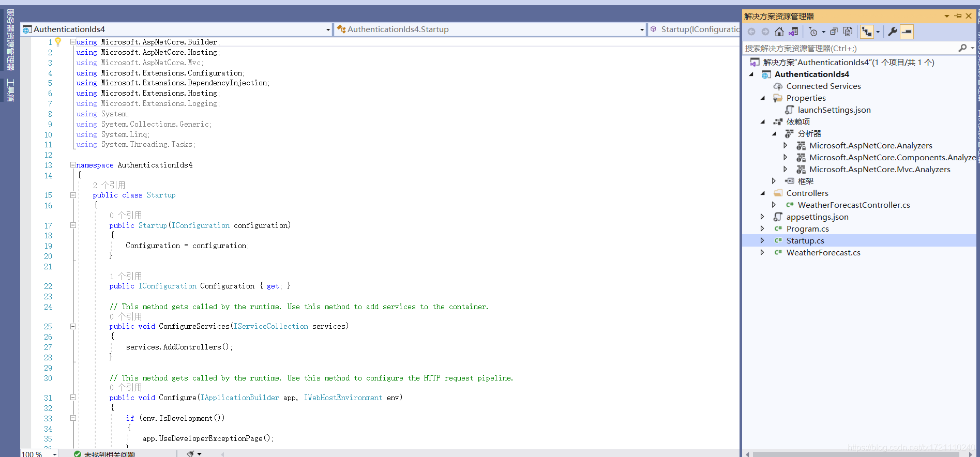
Task: Click the Startup.cs C# file icon
Action: (x=778, y=241)
